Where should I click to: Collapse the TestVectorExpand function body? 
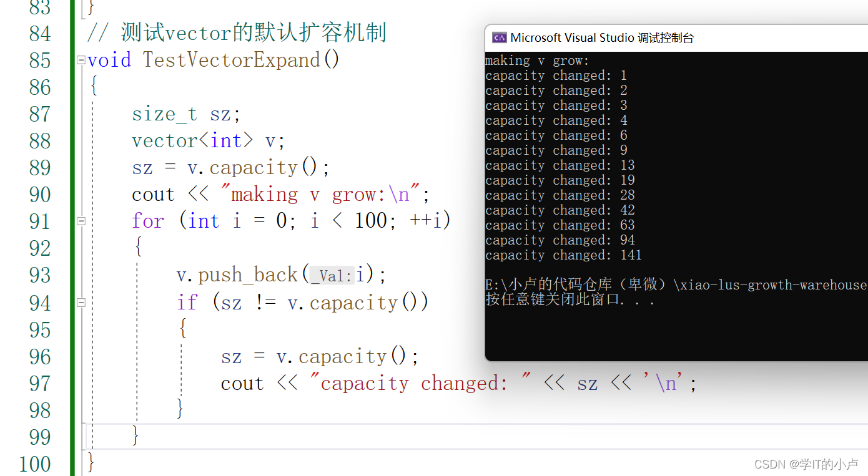[x=81, y=59]
